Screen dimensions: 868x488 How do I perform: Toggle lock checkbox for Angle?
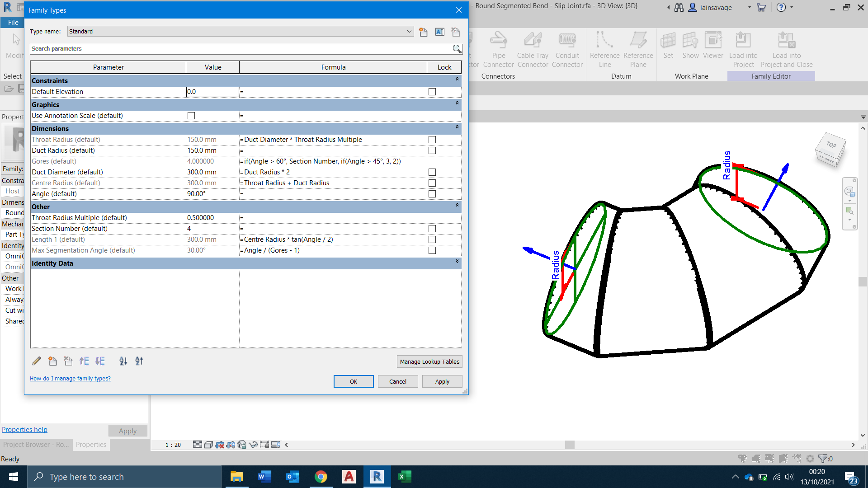[x=432, y=194]
